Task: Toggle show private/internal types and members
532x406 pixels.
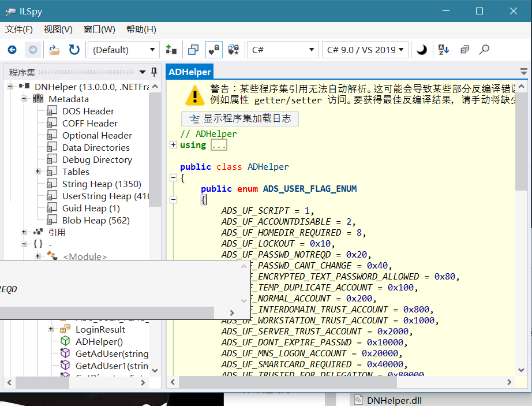Action: click(x=214, y=50)
